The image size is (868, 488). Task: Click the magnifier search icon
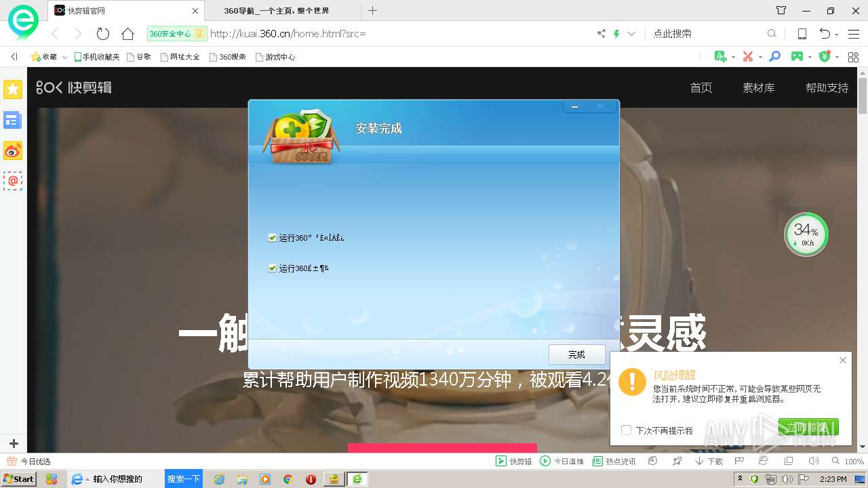(x=772, y=33)
